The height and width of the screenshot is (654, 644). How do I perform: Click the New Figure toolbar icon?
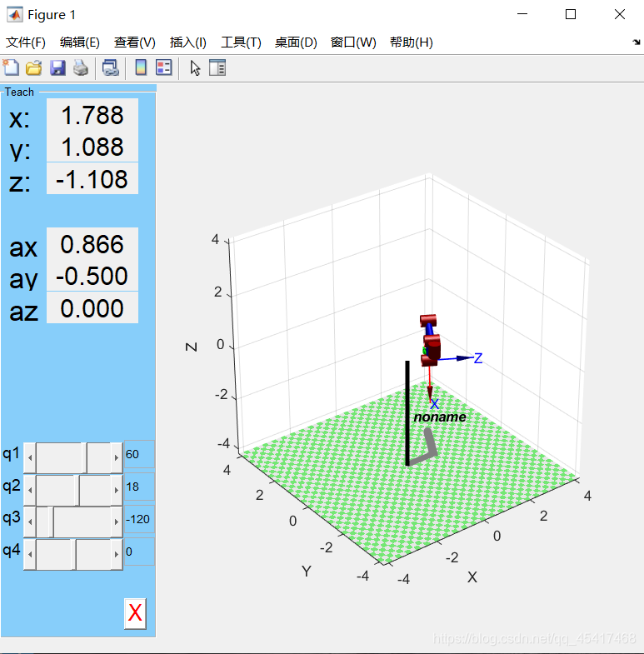(12, 68)
